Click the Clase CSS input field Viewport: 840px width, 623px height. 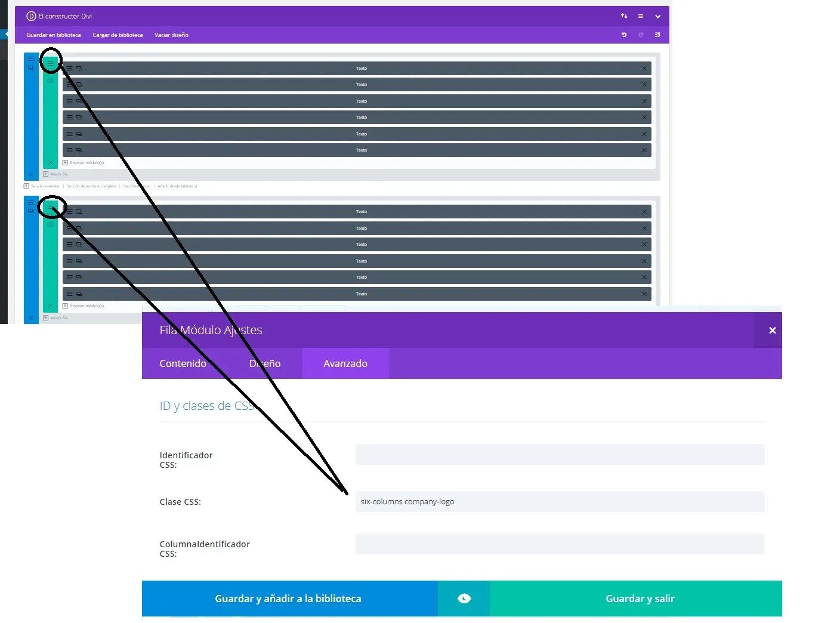[560, 502]
